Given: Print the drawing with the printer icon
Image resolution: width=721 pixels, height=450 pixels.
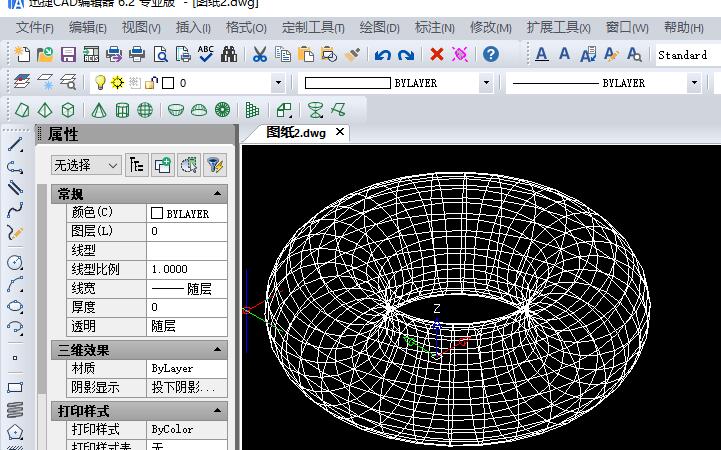Looking at the screenshot, I should pyautogui.click(x=137, y=54).
